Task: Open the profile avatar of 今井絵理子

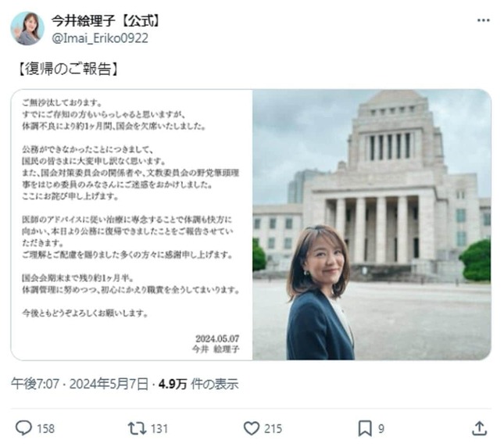Action: (27, 28)
